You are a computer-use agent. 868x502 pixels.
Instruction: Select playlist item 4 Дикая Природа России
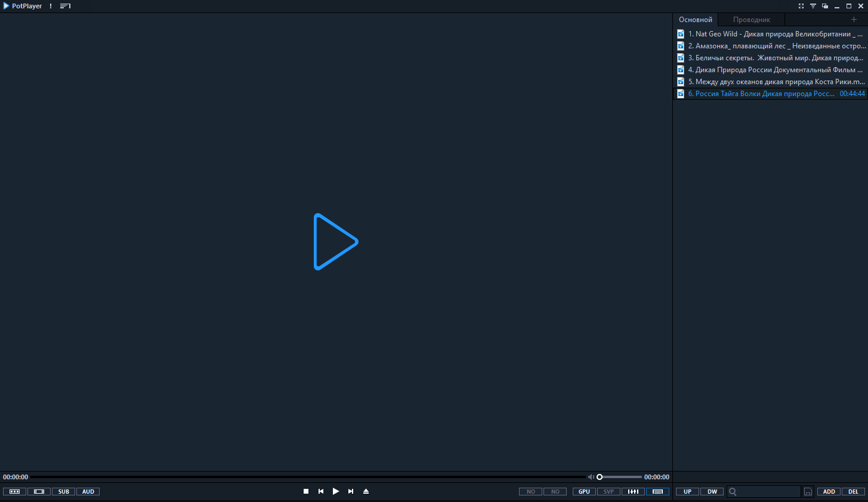point(770,70)
